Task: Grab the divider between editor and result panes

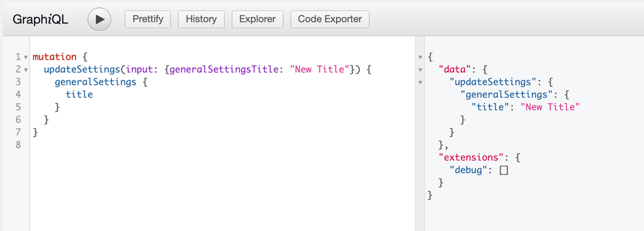Action: 419,134
